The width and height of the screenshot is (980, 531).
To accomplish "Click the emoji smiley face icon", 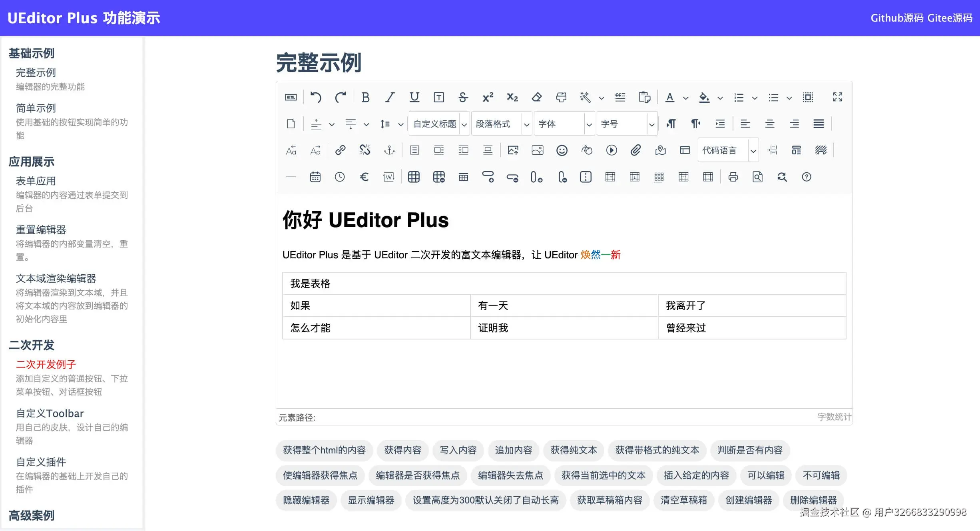I will (562, 150).
